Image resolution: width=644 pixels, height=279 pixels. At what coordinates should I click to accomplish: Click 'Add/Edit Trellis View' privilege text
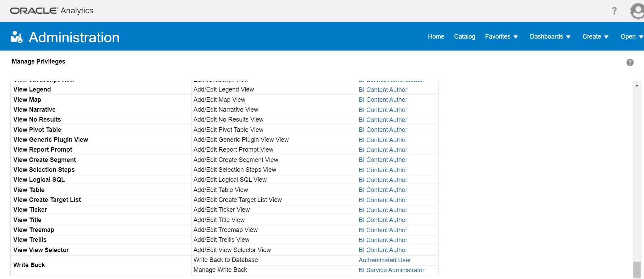point(222,240)
